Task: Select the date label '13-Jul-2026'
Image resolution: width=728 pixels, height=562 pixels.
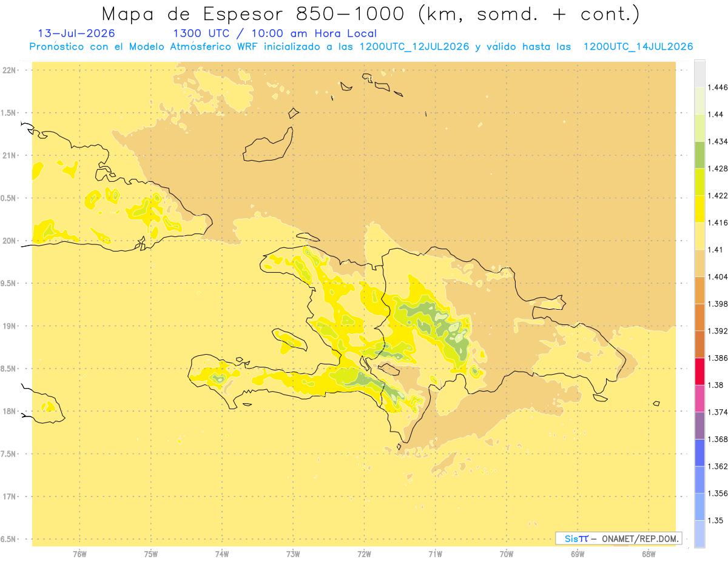Action: [76, 33]
